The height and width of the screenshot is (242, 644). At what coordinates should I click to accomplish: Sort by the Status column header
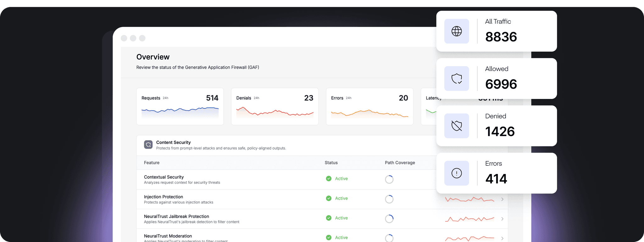331,163
